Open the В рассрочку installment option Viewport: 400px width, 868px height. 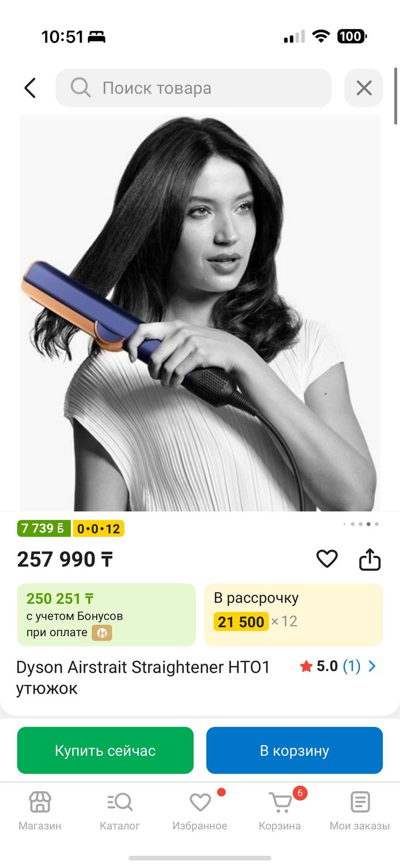click(x=293, y=614)
